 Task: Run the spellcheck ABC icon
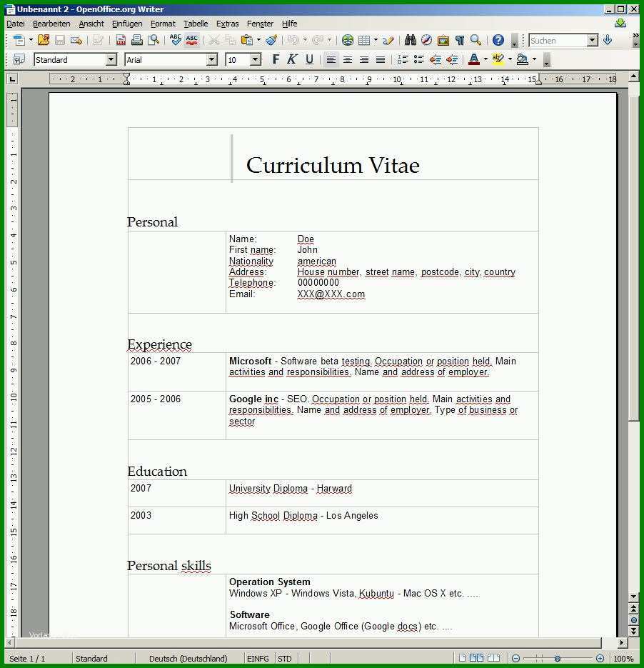[176, 40]
